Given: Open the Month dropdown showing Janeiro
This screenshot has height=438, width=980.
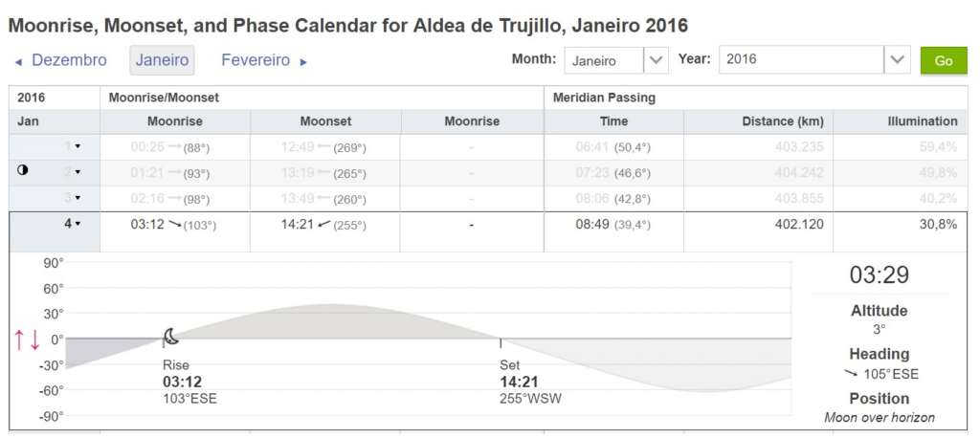Looking at the screenshot, I should [x=615, y=60].
